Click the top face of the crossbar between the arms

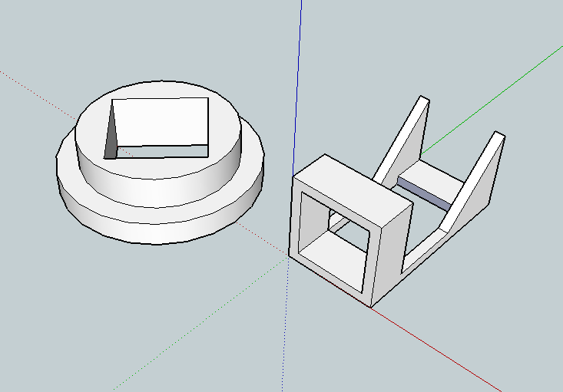click(x=431, y=183)
